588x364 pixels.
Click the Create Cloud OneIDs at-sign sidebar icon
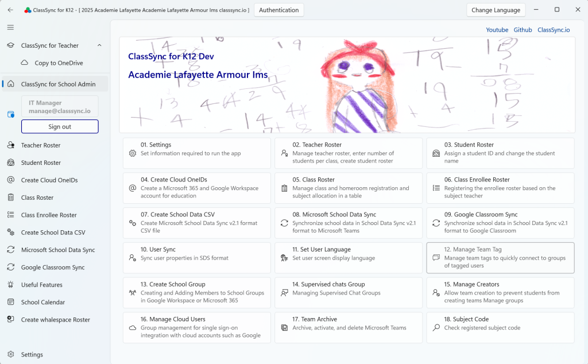(11, 180)
